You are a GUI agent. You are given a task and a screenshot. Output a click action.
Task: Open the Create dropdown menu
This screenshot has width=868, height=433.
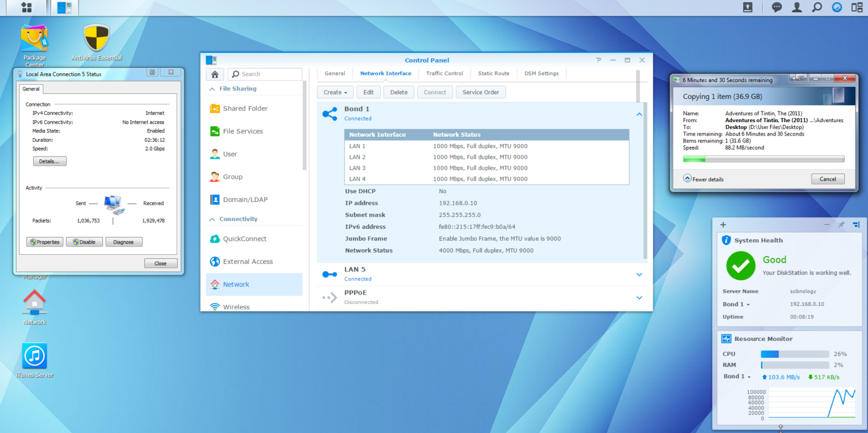[335, 92]
